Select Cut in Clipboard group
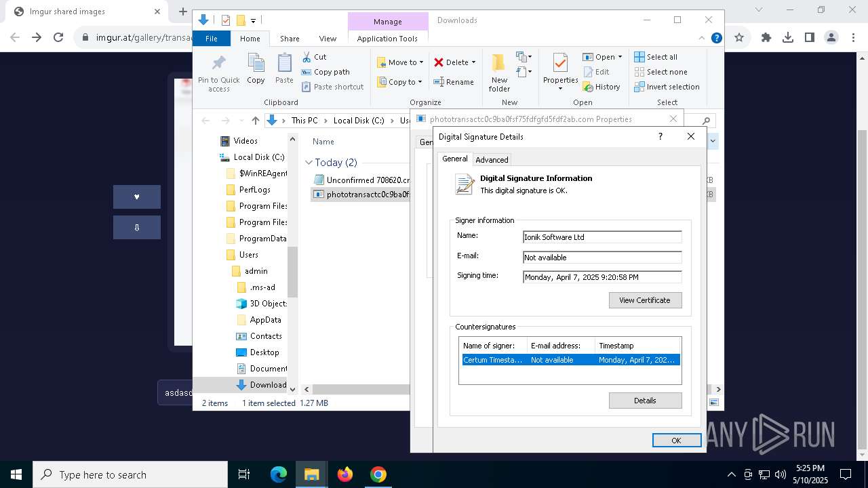The width and height of the screenshot is (868, 488). (x=314, y=57)
